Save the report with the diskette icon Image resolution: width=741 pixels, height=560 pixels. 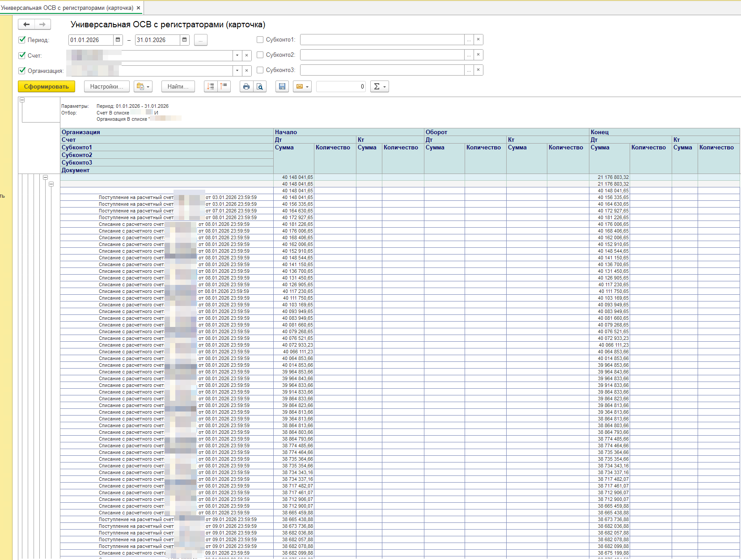coord(282,86)
